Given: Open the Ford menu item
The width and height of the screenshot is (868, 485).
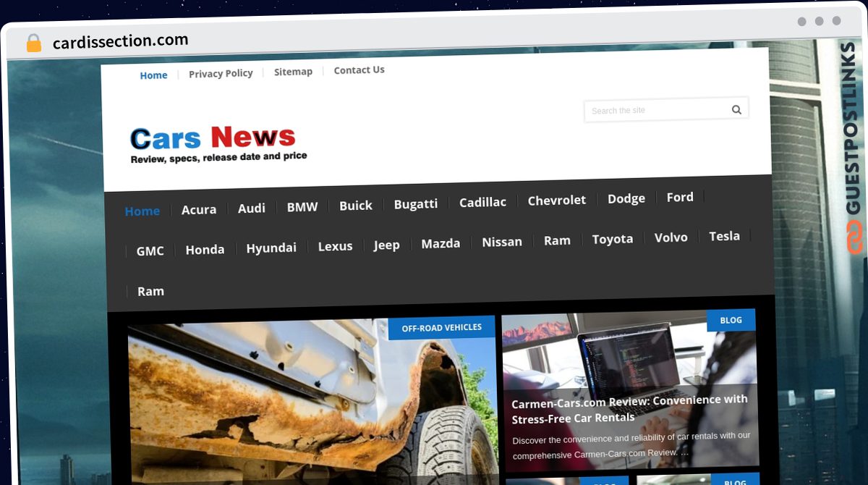Looking at the screenshot, I should [680, 197].
